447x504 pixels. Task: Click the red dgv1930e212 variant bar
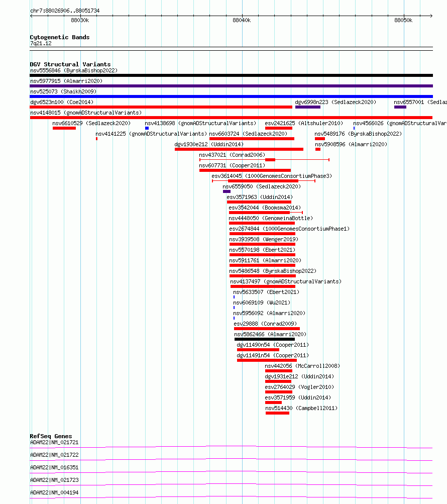[239, 149]
